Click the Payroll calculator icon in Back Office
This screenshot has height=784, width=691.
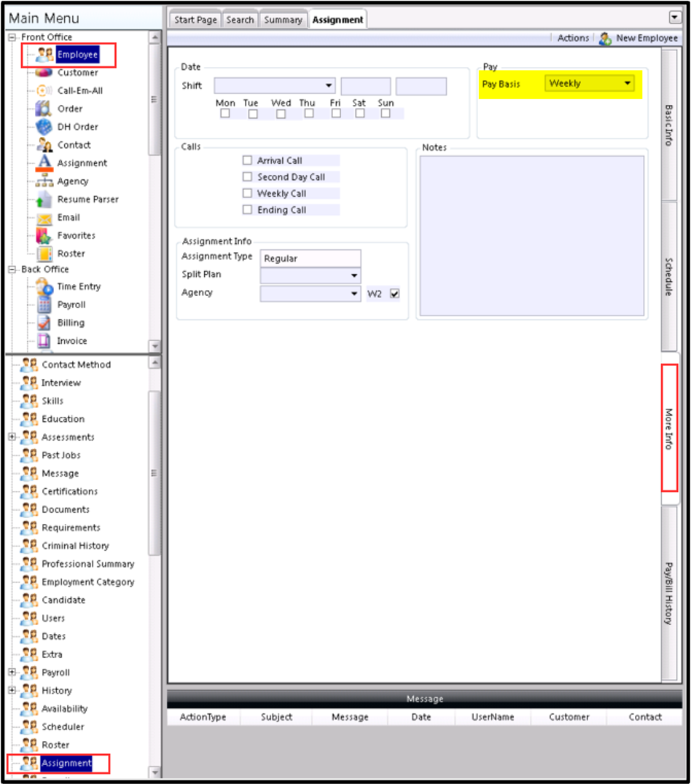pyautogui.click(x=44, y=305)
